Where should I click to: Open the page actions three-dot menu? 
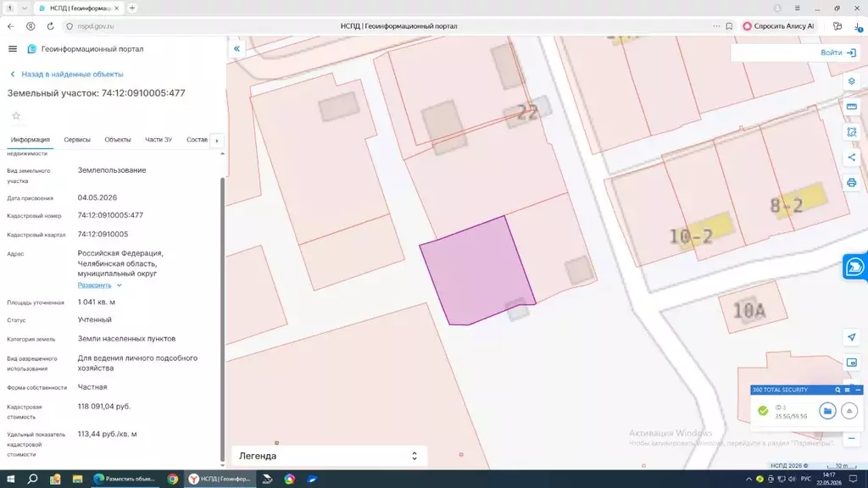[716, 26]
